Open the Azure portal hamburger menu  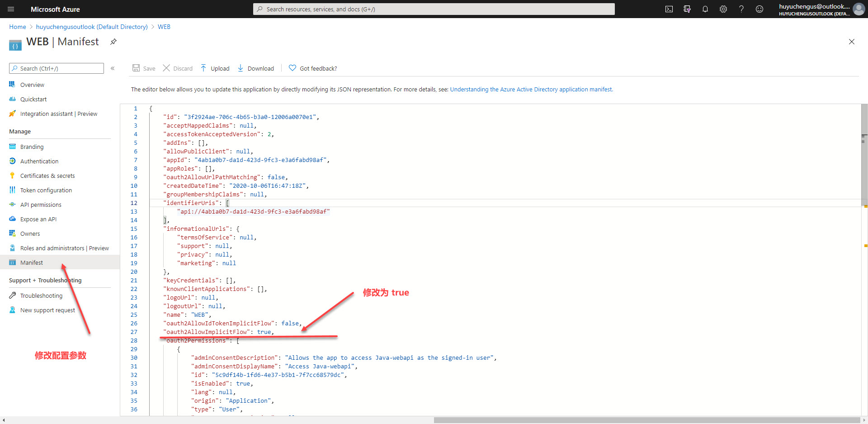pos(11,9)
